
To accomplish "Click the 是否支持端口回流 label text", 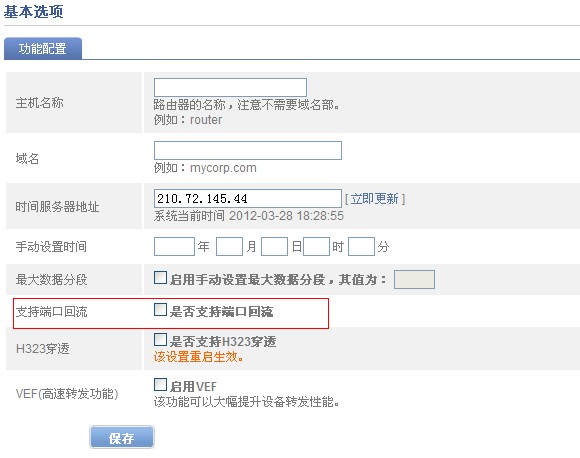I will tap(221, 311).
